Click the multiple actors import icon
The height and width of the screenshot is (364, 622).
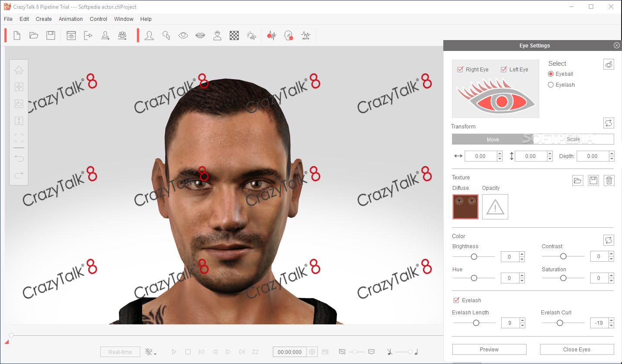pyautogui.click(x=122, y=36)
